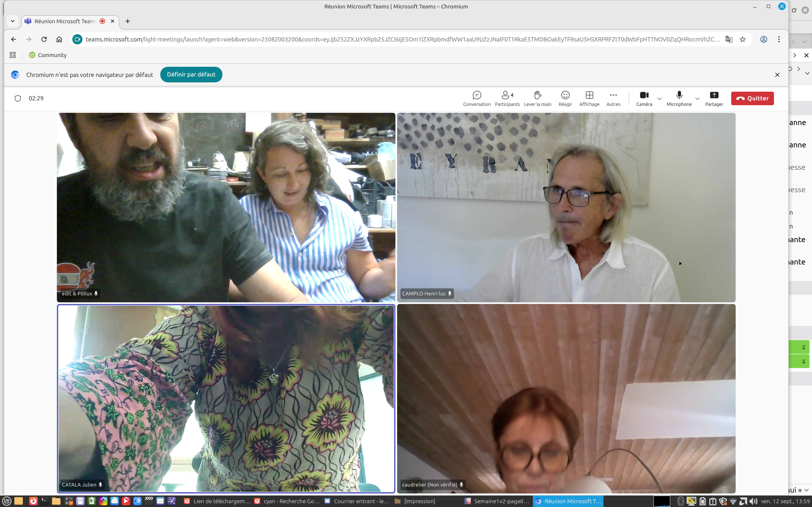Click Définir par défaut button
The image size is (812, 507).
pyautogui.click(x=191, y=74)
